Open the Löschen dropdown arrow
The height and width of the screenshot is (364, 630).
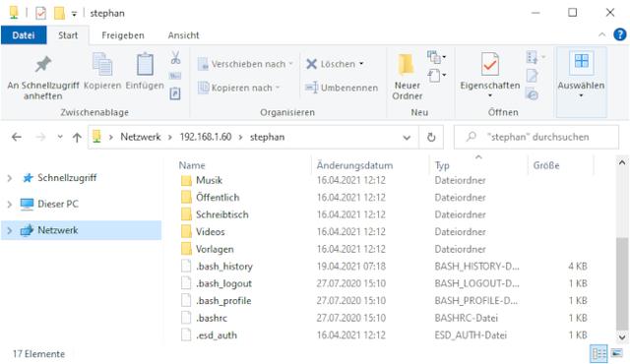(361, 64)
